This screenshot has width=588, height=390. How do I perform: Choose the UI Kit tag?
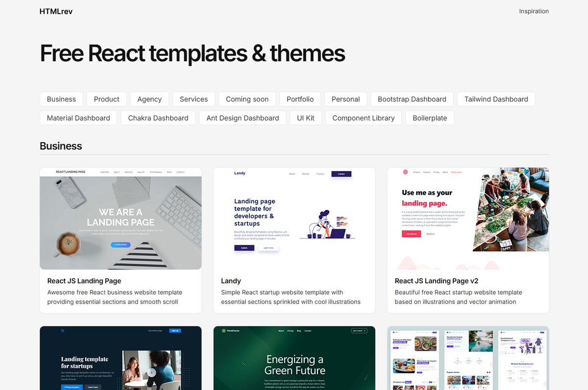tap(306, 118)
